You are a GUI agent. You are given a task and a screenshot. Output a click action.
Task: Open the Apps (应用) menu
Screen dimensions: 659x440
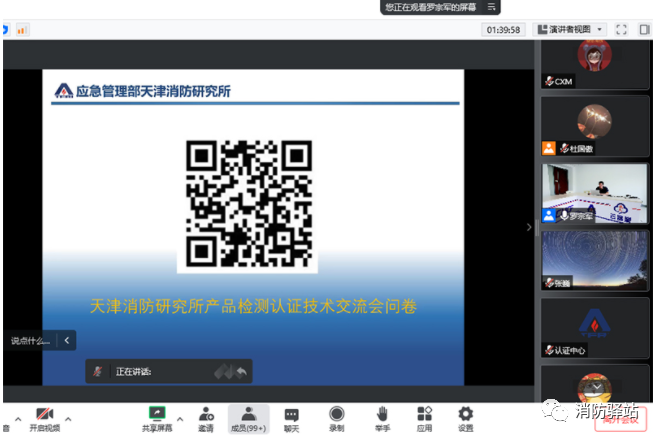pos(424,417)
